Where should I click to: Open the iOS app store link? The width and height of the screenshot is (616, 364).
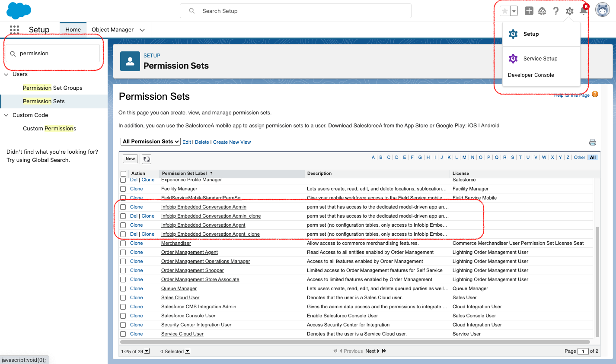472,126
